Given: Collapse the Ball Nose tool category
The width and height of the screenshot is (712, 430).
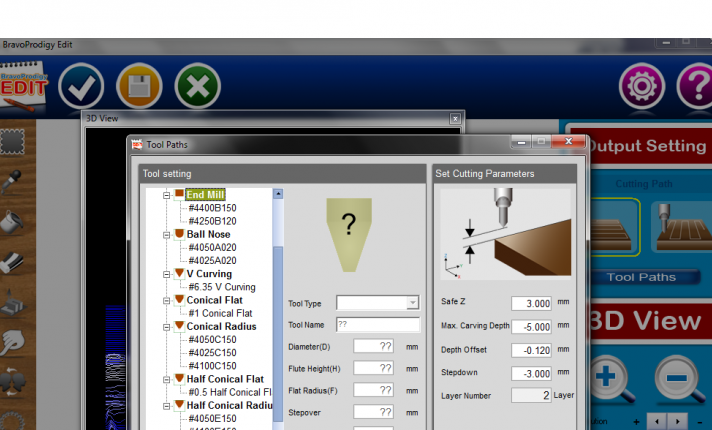Looking at the screenshot, I should point(167,234).
